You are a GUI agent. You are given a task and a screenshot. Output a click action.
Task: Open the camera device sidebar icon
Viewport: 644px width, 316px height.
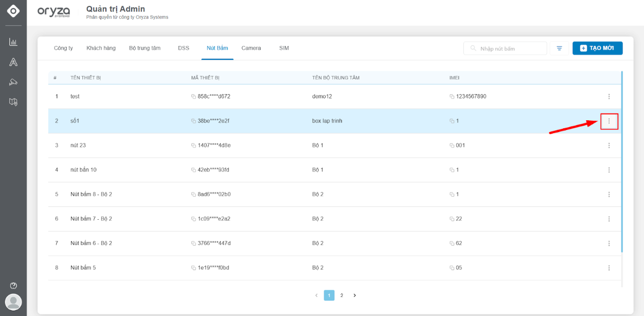click(x=13, y=82)
